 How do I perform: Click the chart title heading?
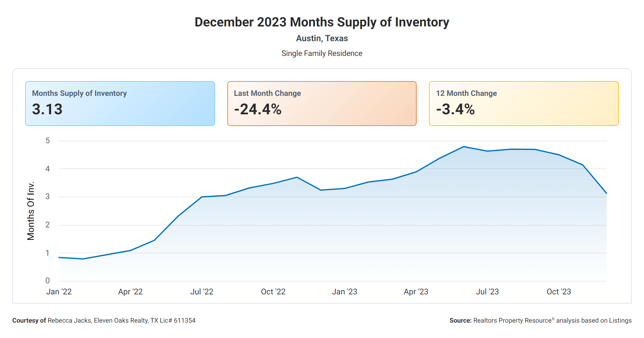point(322,22)
